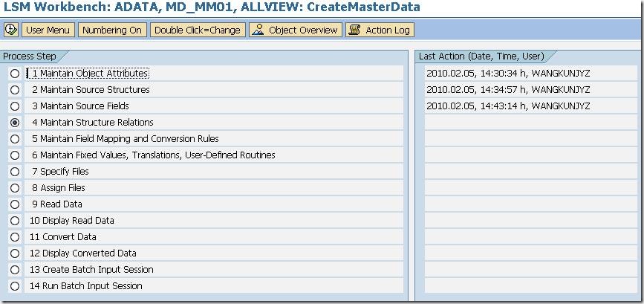Select radio for Create Batch Input Session
Image resolution: width=644 pixels, height=304 pixels.
[x=15, y=270]
